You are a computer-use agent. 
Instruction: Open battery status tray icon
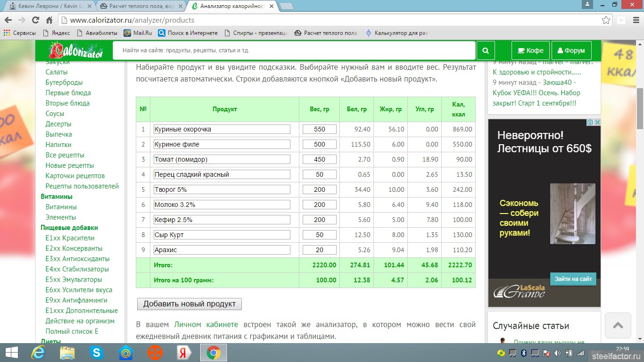pyautogui.click(x=569, y=353)
